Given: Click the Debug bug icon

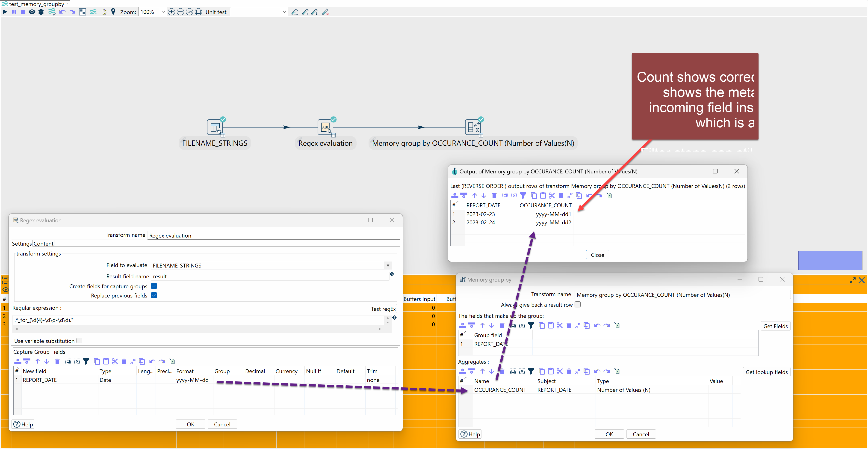Looking at the screenshot, I should tap(41, 12).
